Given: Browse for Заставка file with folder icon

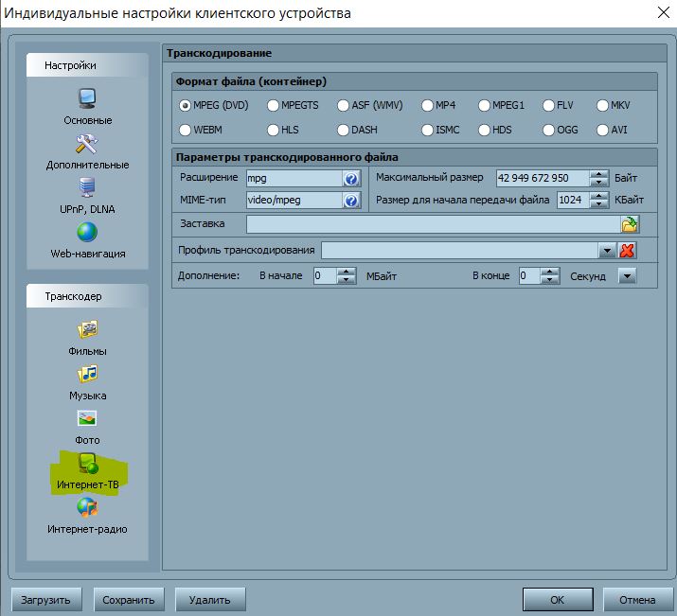Looking at the screenshot, I should [x=630, y=224].
